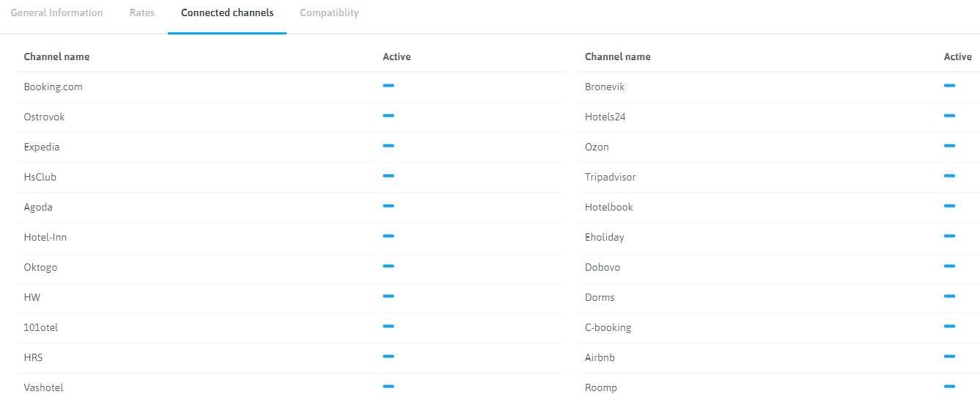Toggle Tripadvisor active status indicator
Image resolution: width=980 pixels, height=408 pixels.
point(949,176)
